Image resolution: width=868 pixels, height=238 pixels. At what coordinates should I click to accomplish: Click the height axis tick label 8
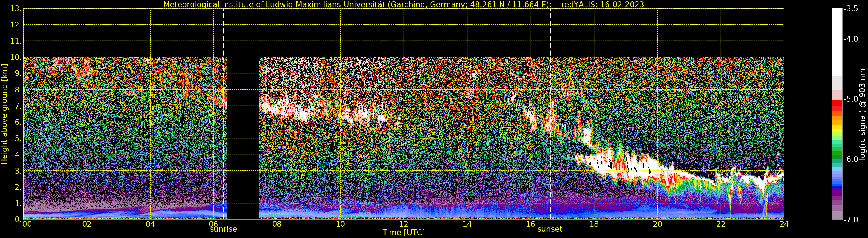pos(18,90)
